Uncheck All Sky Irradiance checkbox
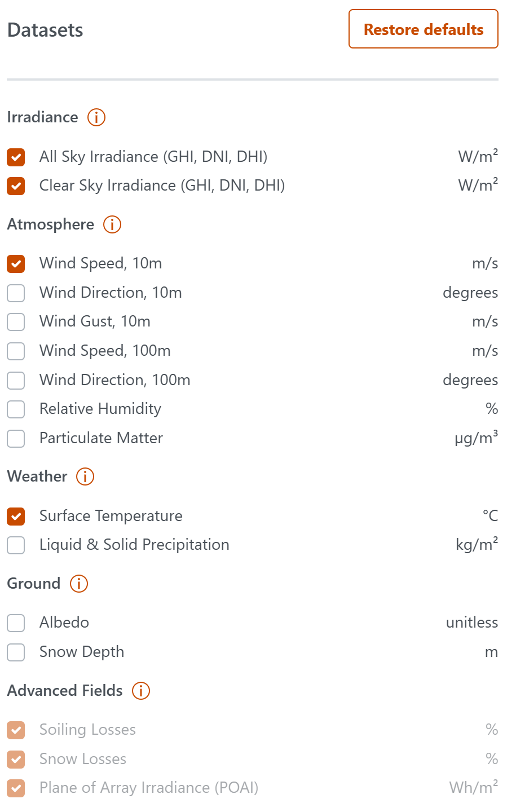The image size is (516, 812). coord(16,157)
